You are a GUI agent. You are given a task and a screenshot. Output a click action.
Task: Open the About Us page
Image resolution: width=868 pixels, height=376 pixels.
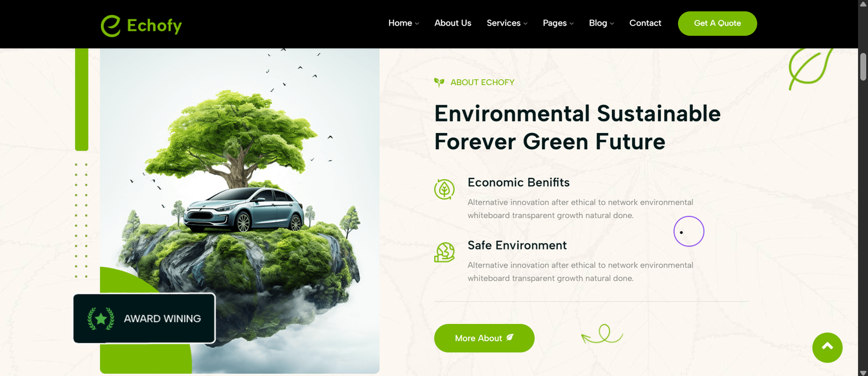[452, 23]
